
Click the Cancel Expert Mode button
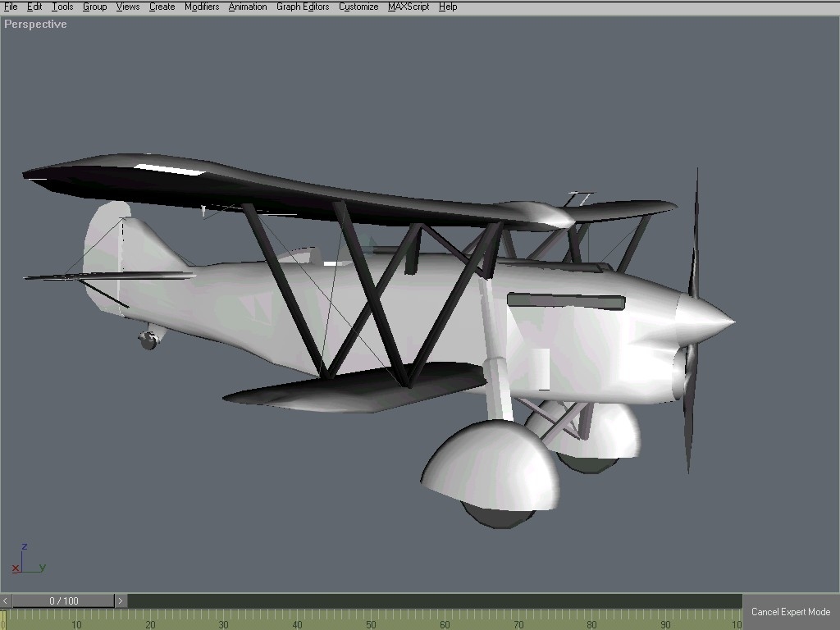coord(790,612)
